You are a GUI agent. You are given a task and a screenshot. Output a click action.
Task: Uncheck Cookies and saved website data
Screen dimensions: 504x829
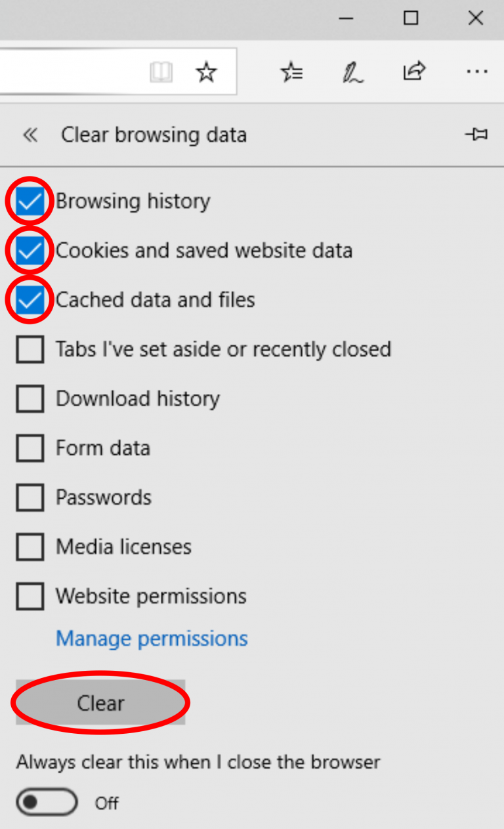tap(30, 250)
